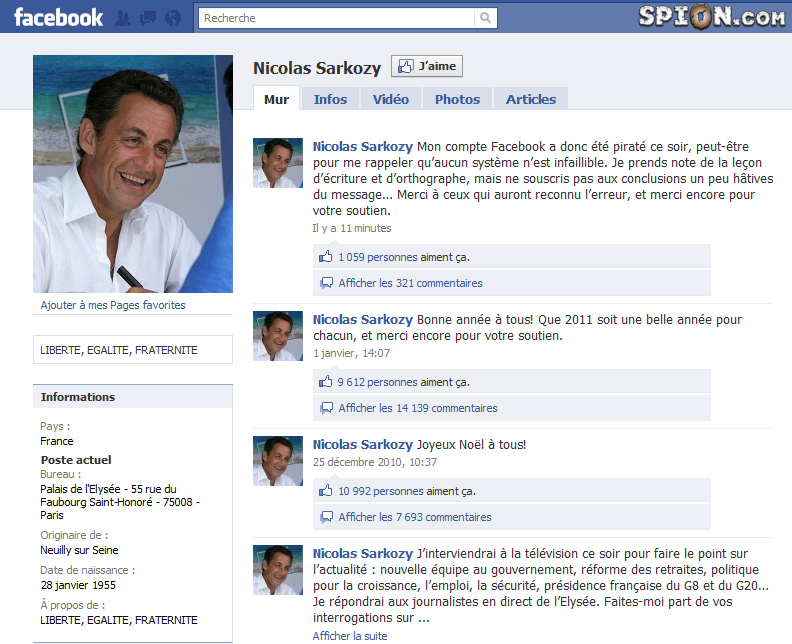
Task: Click author name on télévision post
Action: pos(363,554)
